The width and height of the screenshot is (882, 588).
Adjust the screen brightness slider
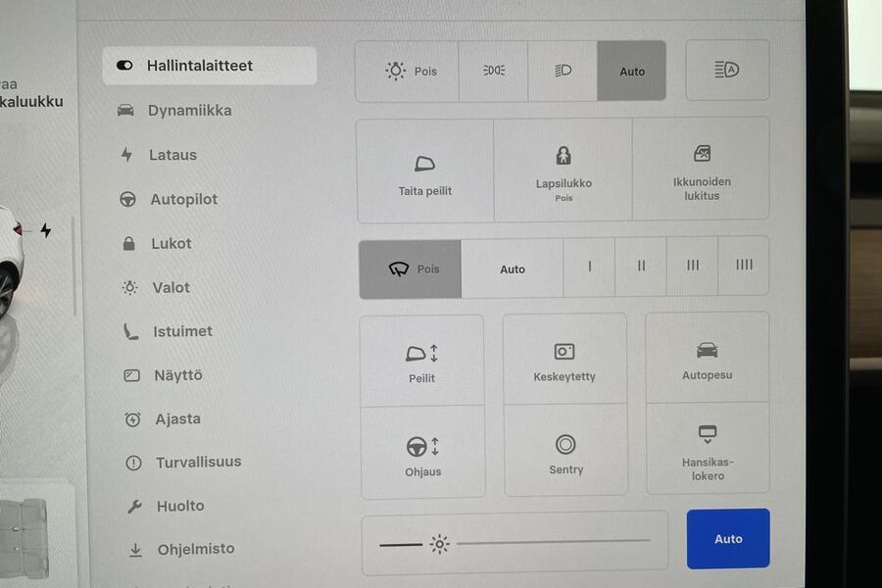point(514,542)
